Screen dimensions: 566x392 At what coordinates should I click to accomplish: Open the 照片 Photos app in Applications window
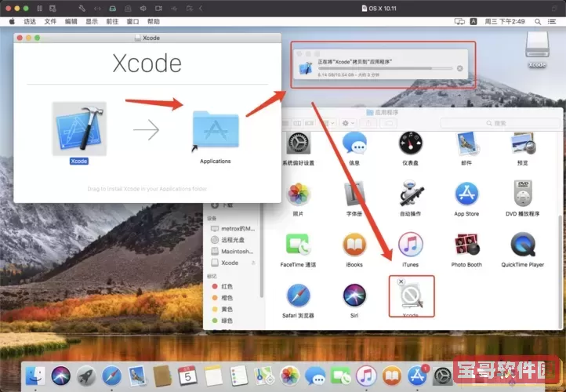click(x=298, y=194)
